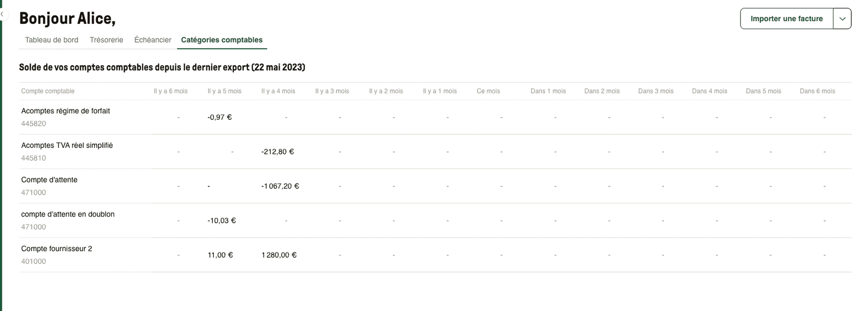Click the -212,80 € balance amount
Screen dimensions: 868x311
277,151
